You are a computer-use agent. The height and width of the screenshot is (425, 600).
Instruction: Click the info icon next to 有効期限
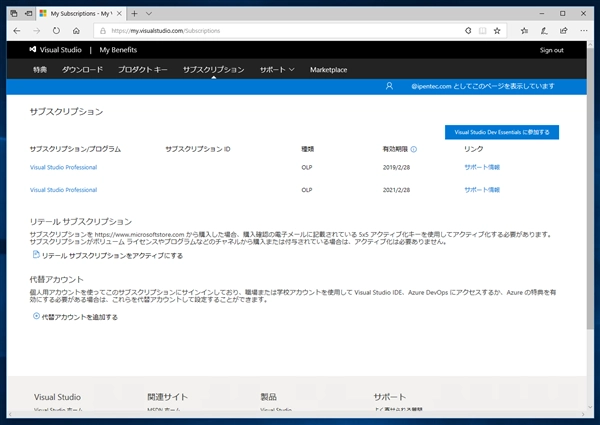coord(414,149)
